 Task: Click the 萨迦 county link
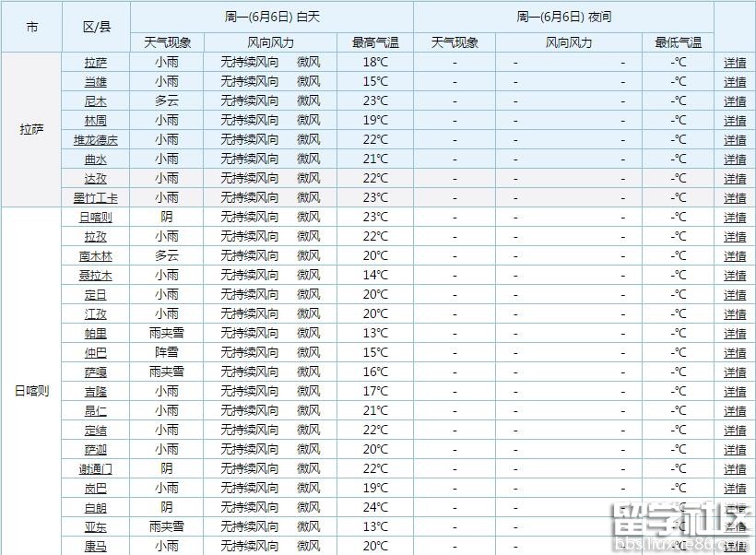click(96, 450)
